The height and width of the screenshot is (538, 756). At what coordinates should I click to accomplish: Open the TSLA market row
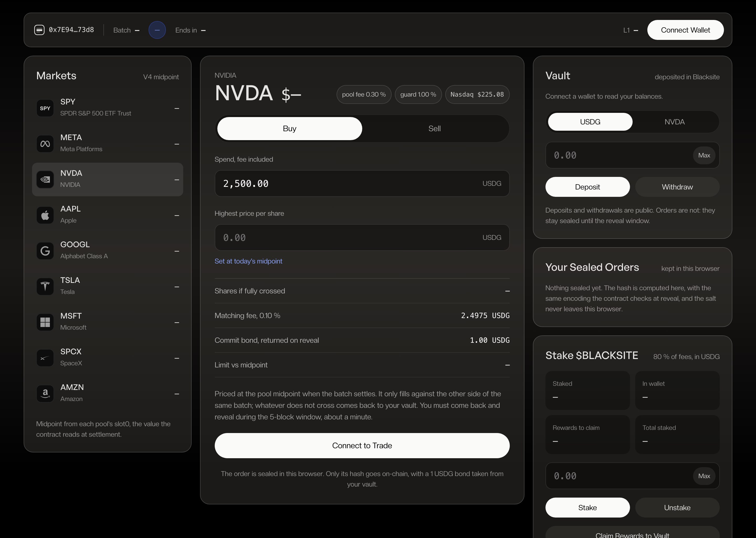(x=108, y=287)
